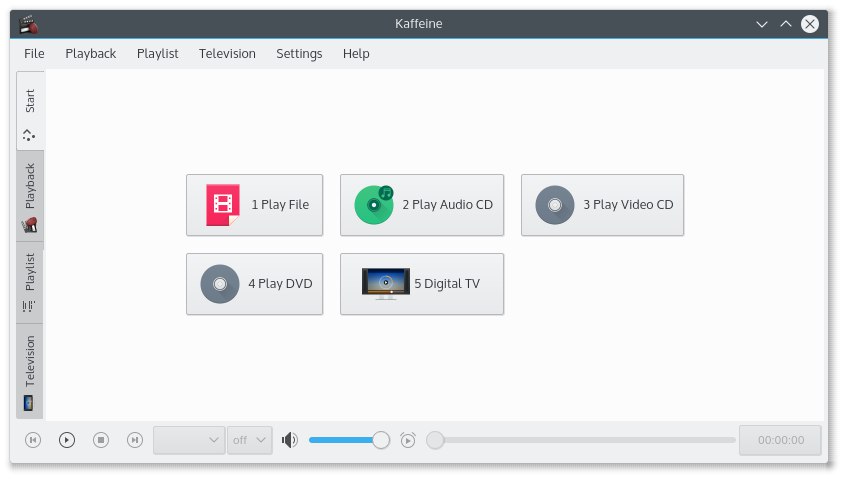The height and width of the screenshot is (479, 844).
Task: Start playback with the play icon
Action: (x=67, y=440)
